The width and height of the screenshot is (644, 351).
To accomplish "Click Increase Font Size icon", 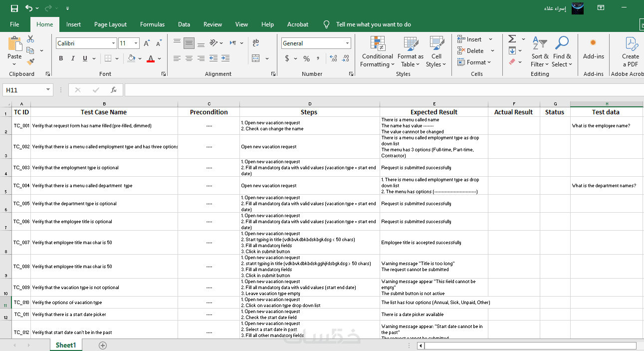I will tap(147, 43).
